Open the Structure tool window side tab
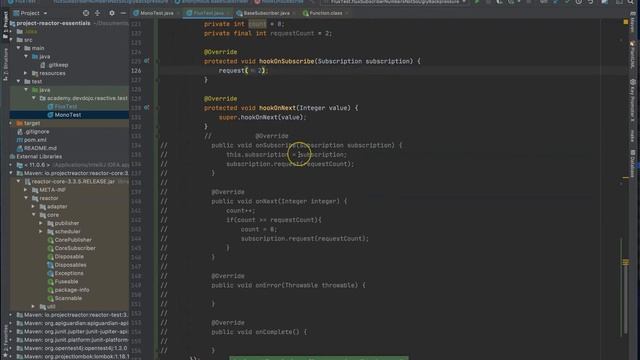This screenshot has height=360, width=640. 5,64
